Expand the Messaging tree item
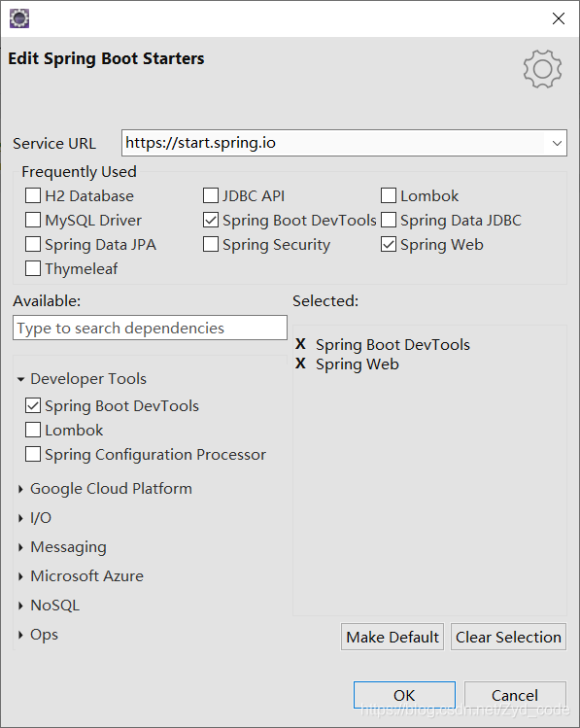580x728 pixels. (20, 547)
